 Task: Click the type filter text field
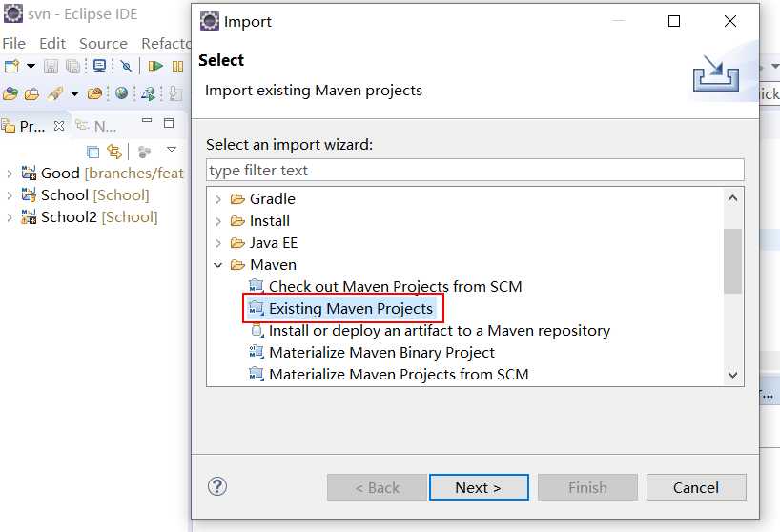click(x=475, y=170)
